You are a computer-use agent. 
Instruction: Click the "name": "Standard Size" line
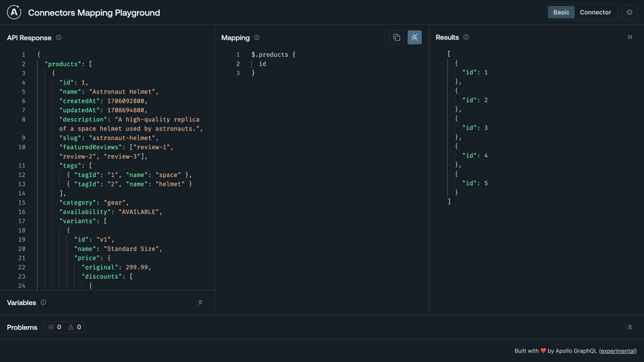(x=118, y=249)
